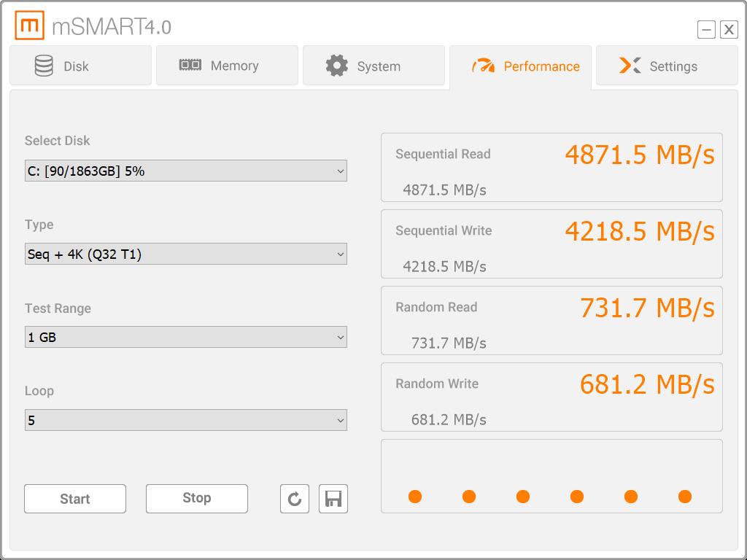The width and height of the screenshot is (747, 560).
Task: Click the refresh results icon
Action: tap(295, 499)
